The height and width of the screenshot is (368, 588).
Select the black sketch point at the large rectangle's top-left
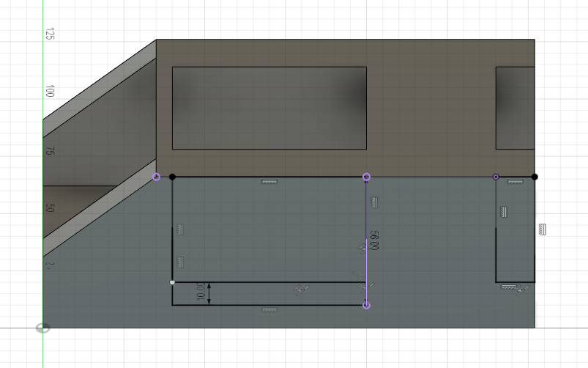[172, 177]
